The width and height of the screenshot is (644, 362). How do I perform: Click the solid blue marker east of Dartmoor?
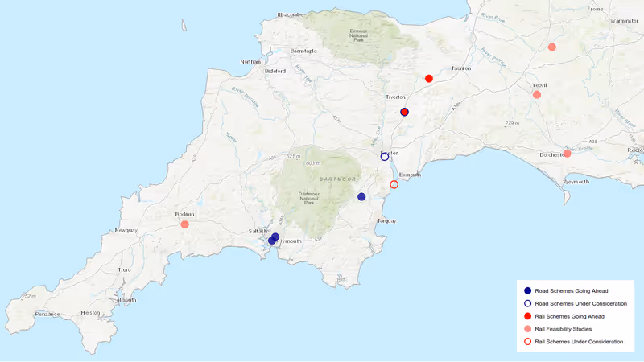(x=361, y=197)
